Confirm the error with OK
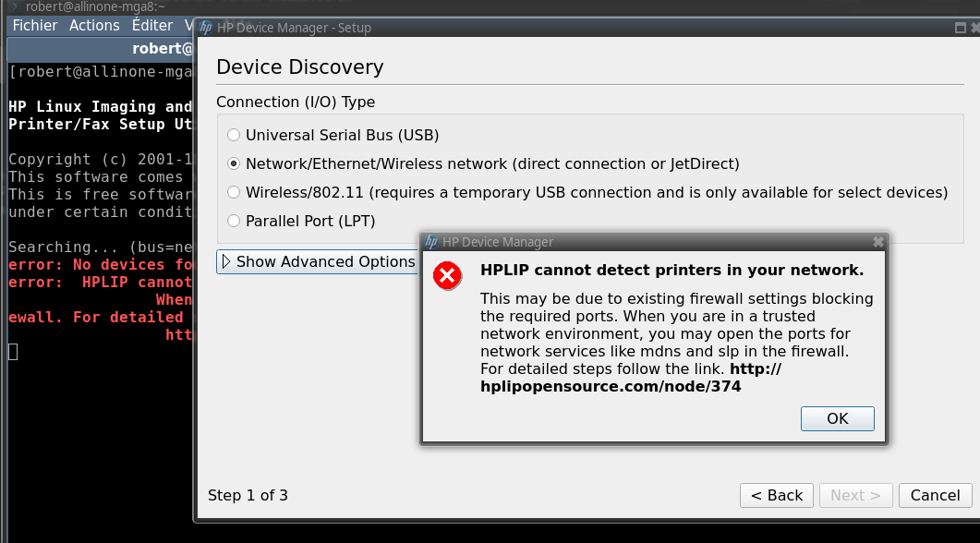980x543 pixels. tap(838, 418)
